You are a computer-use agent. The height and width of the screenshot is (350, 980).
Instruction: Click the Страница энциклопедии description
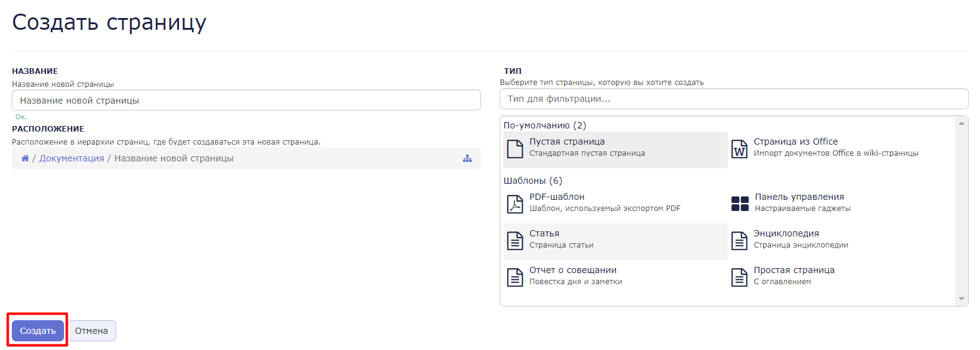(801, 245)
